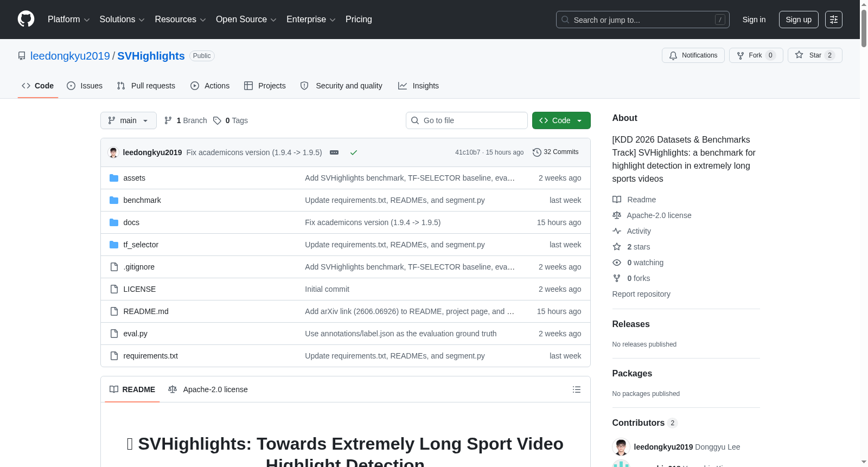Click the Pricing link
Screen dimensions: 868x467
tap(359, 20)
